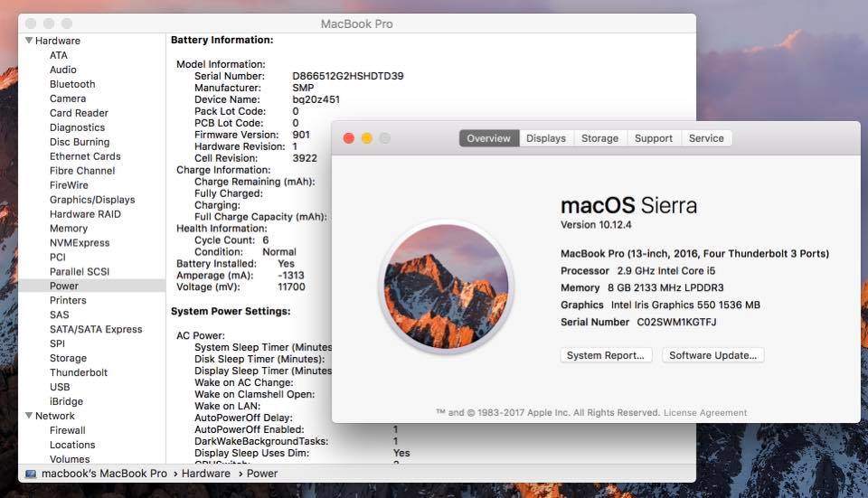Image resolution: width=868 pixels, height=498 pixels.
Task: Click macbook's MacBook Pro in path bar
Action: (x=104, y=474)
